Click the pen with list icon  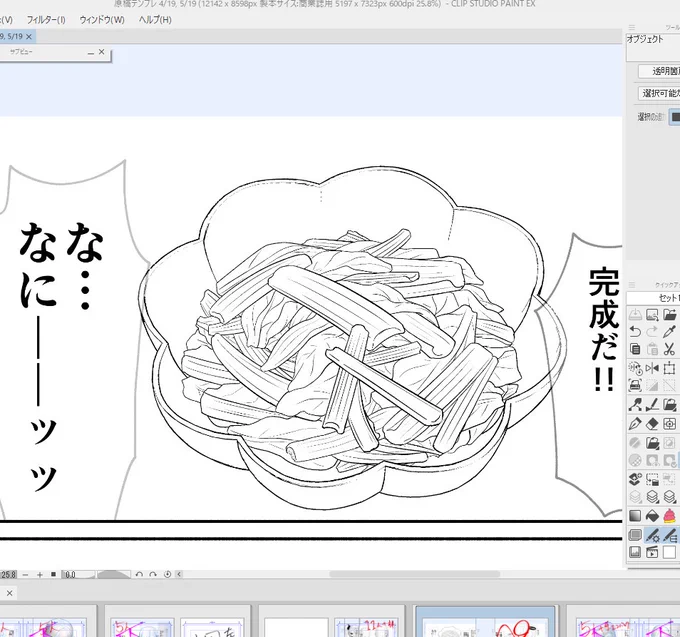click(670, 535)
